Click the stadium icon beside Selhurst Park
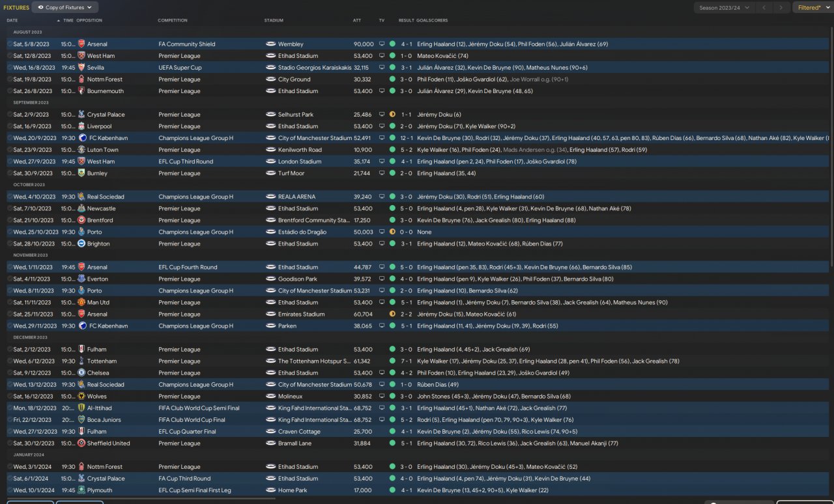The height and width of the screenshot is (504, 834). point(271,115)
